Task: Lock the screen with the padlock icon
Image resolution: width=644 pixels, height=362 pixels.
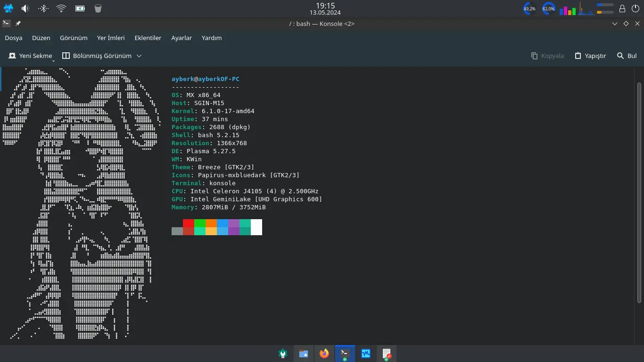Action: tap(622, 8)
